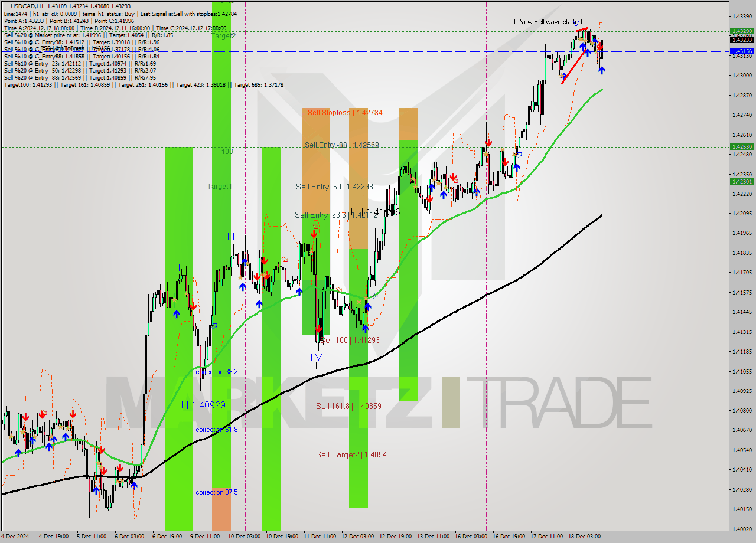Click the 1.41705 price axis value
This screenshot has width=756, height=543.
point(742,272)
